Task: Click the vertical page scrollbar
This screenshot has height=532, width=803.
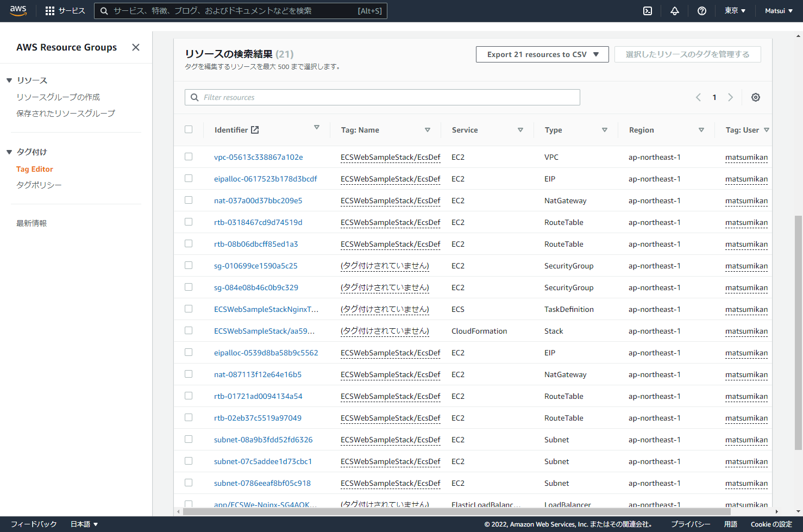Action: tap(798, 333)
